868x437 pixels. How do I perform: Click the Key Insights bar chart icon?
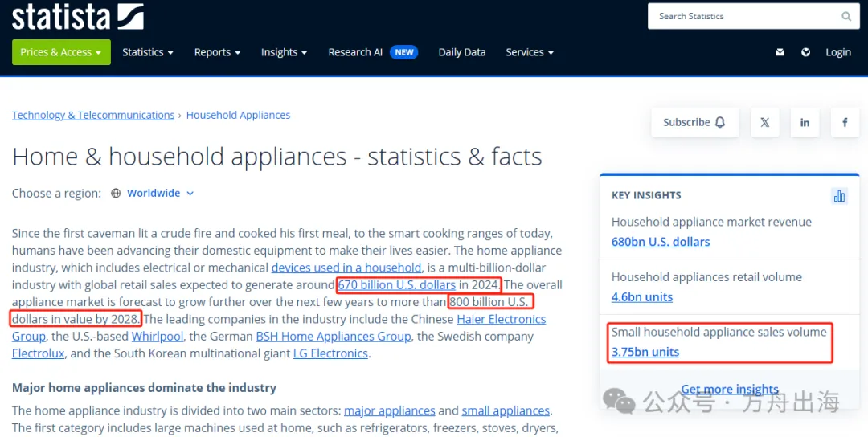point(839,195)
